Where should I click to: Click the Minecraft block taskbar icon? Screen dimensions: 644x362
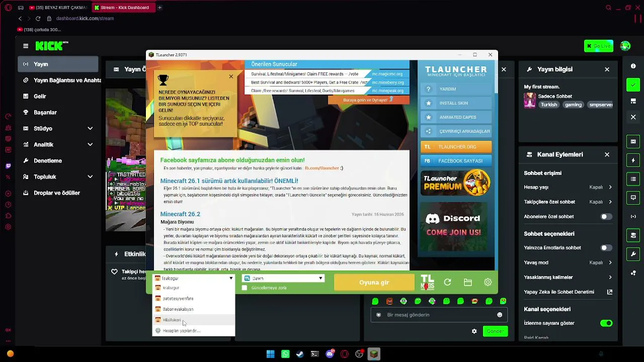point(374,354)
